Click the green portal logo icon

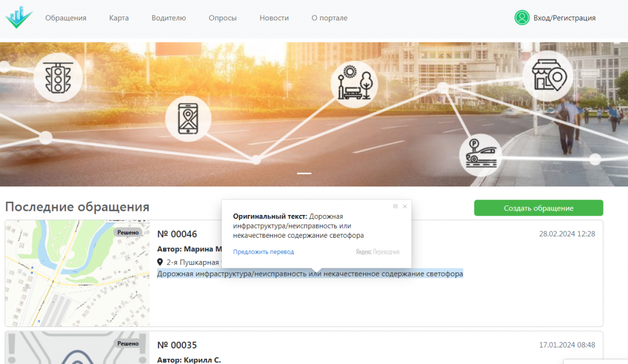pos(19,16)
